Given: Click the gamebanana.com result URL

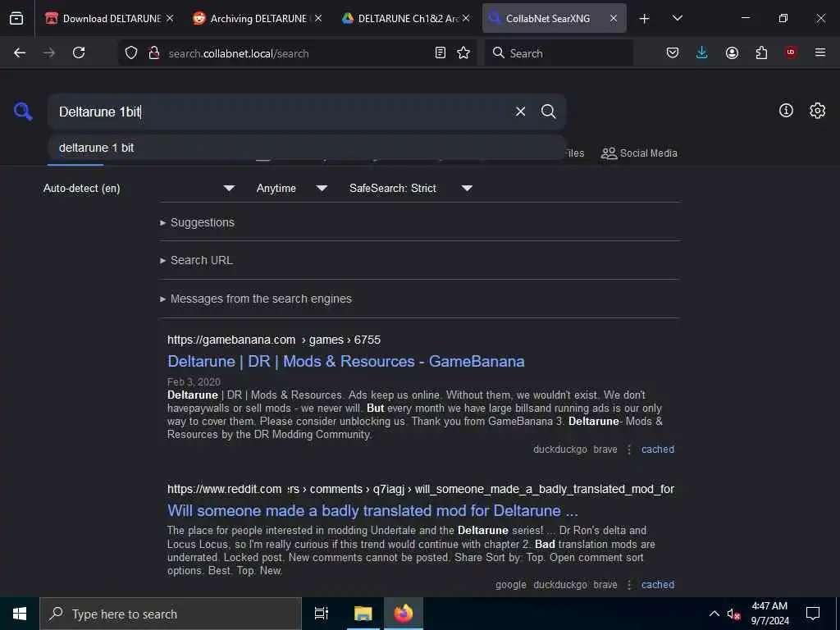Looking at the screenshot, I should pos(274,340).
